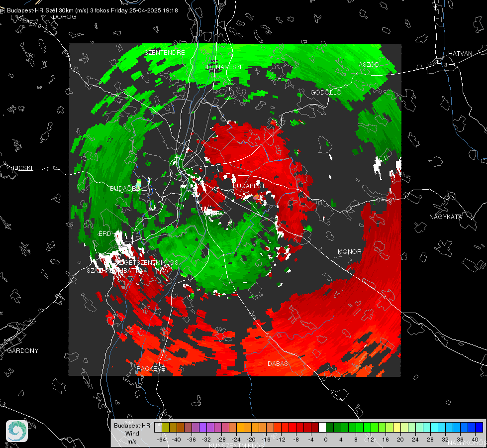Click the 'DABAS' map label
The width and height of the screenshot is (487, 448).
pyautogui.click(x=278, y=363)
